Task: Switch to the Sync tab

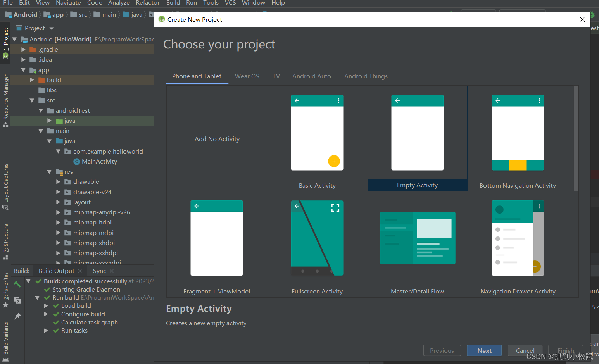Action: [x=100, y=271]
